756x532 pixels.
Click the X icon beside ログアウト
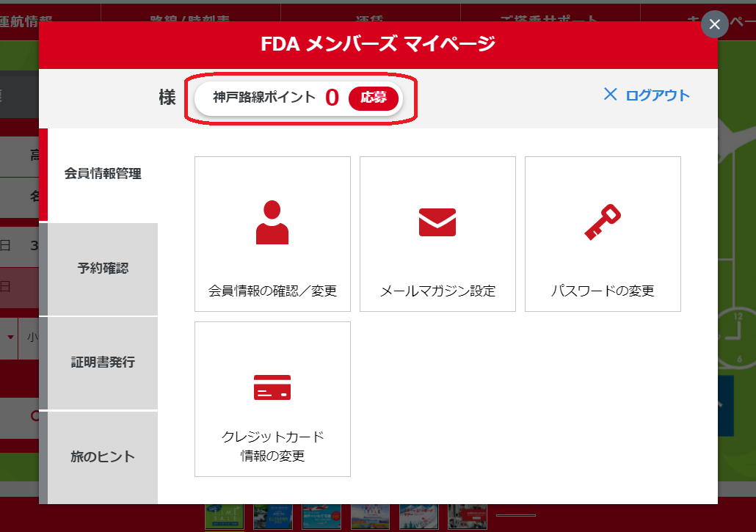(611, 95)
